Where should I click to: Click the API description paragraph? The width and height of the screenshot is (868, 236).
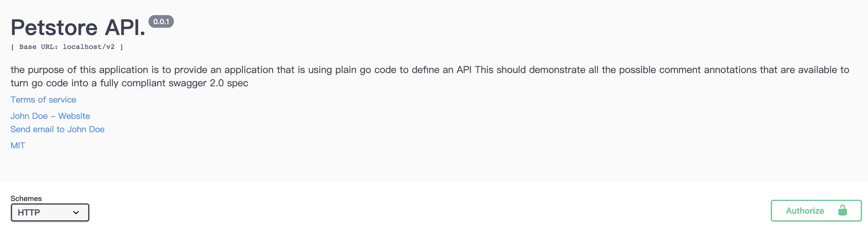tap(429, 76)
